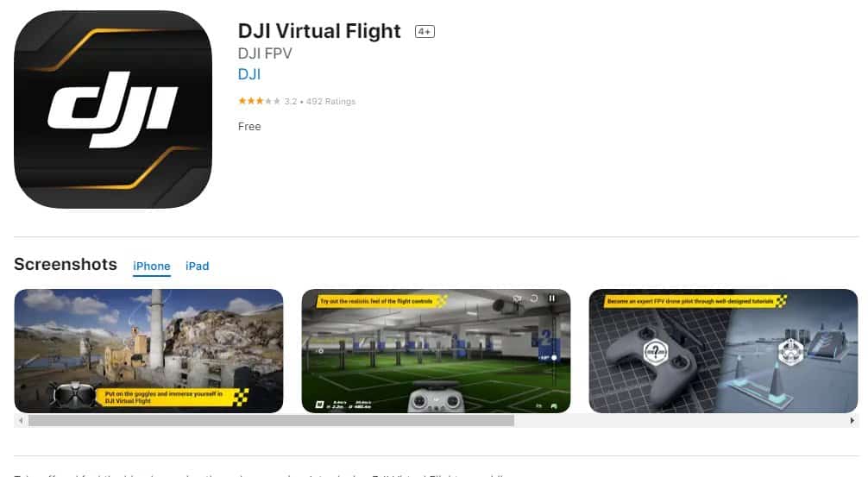Image resolution: width=868 pixels, height=477 pixels.
Task: Open the DJI developer link
Action: coord(249,74)
